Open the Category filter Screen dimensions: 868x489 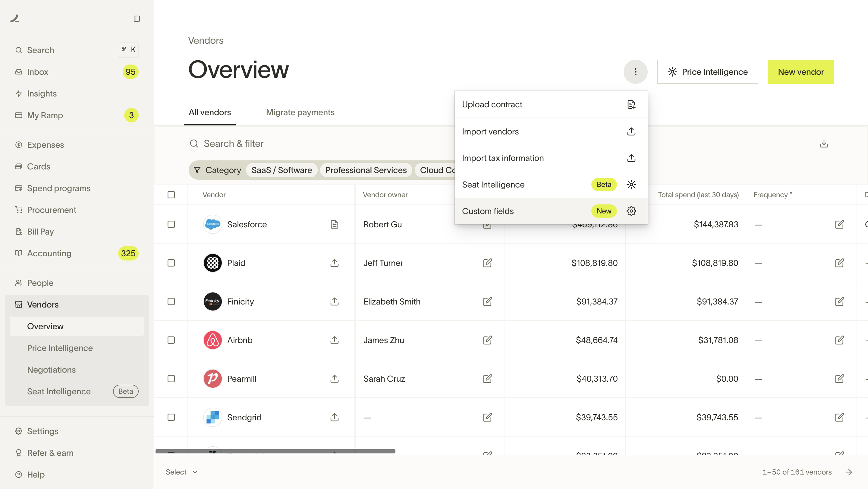point(217,170)
